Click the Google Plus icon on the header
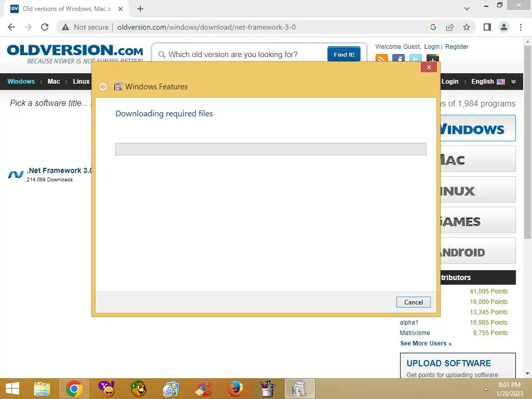 click(433, 58)
